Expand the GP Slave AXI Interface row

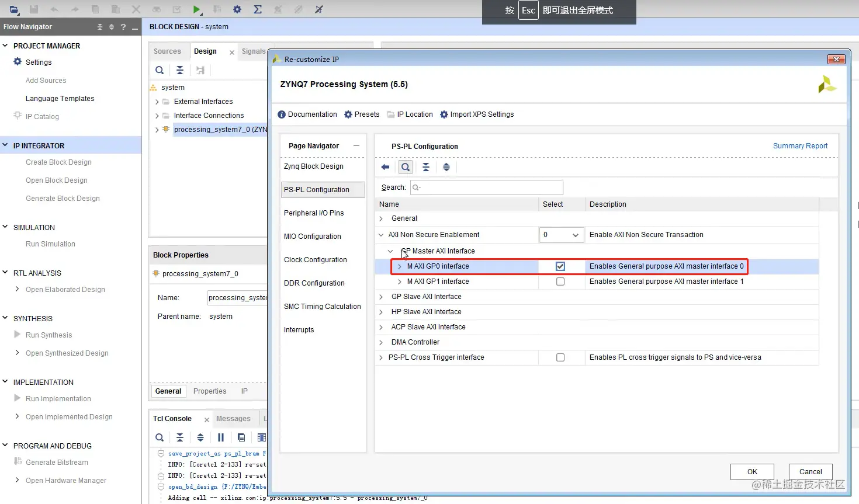coord(381,297)
